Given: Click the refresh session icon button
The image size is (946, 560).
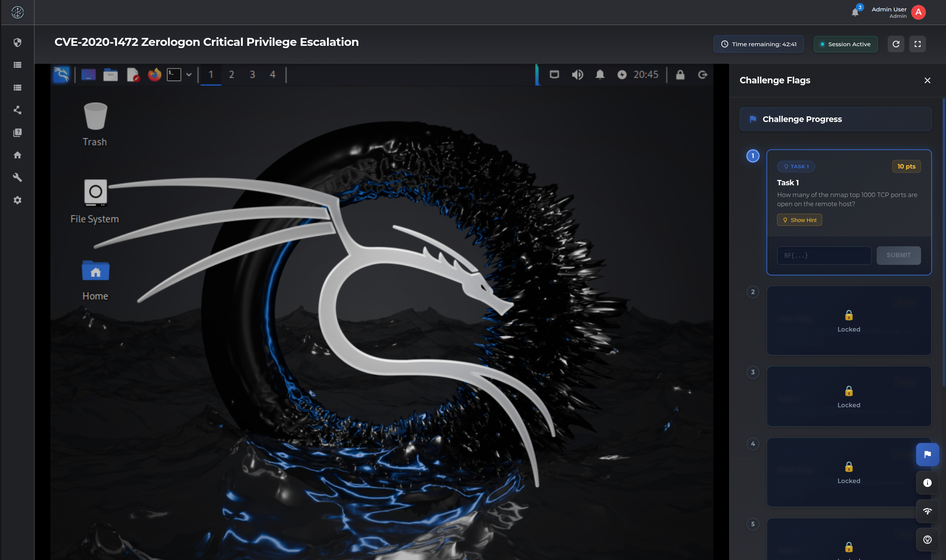Looking at the screenshot, I should [x=896, y=44].
